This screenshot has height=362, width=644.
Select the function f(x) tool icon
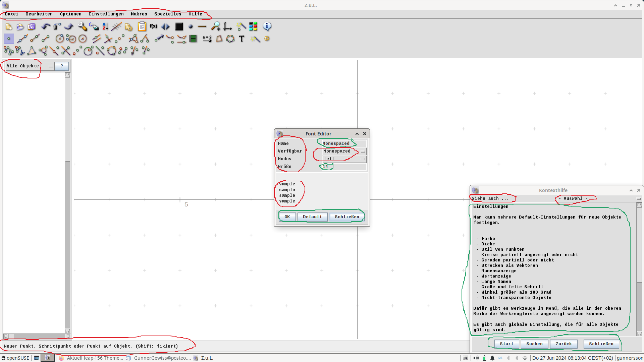(x=153, y=26)
